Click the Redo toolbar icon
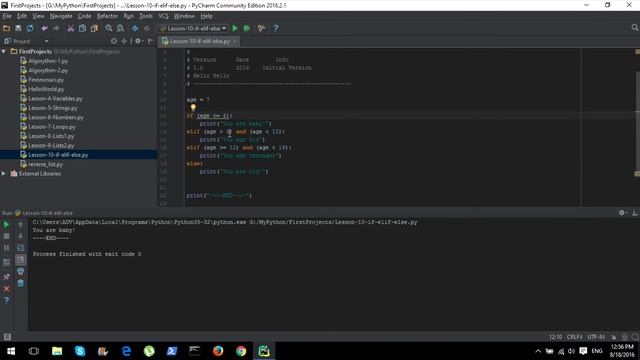 point(56,28)
